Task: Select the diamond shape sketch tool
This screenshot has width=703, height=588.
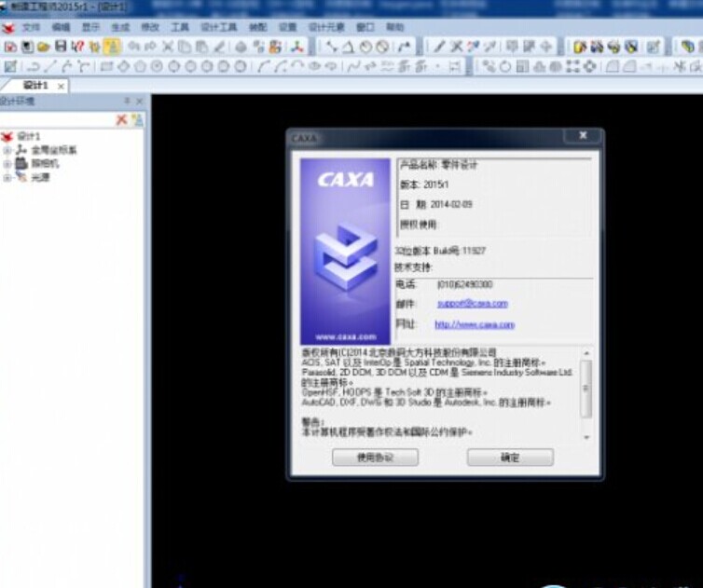Action: 123,67
